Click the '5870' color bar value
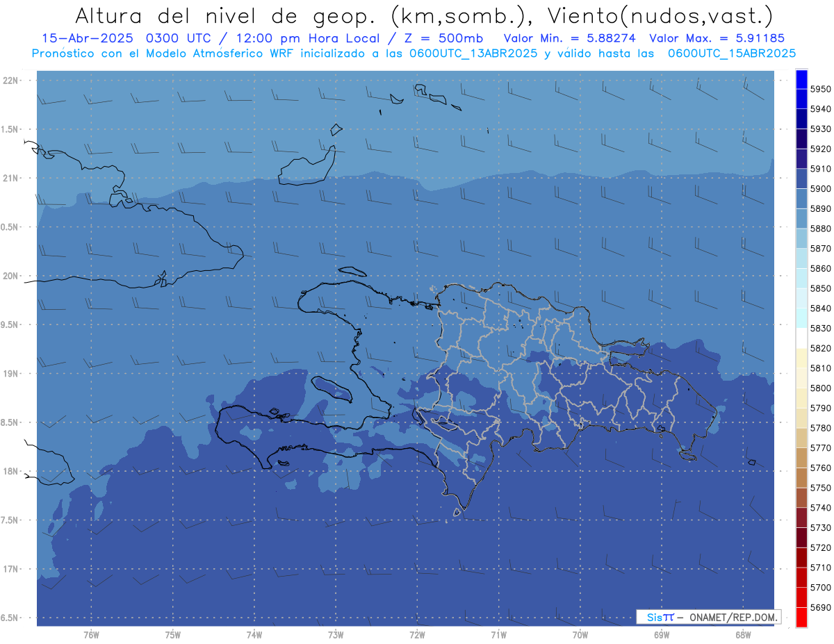Viewport: 834px width, 644px height. tap(821, 249)
